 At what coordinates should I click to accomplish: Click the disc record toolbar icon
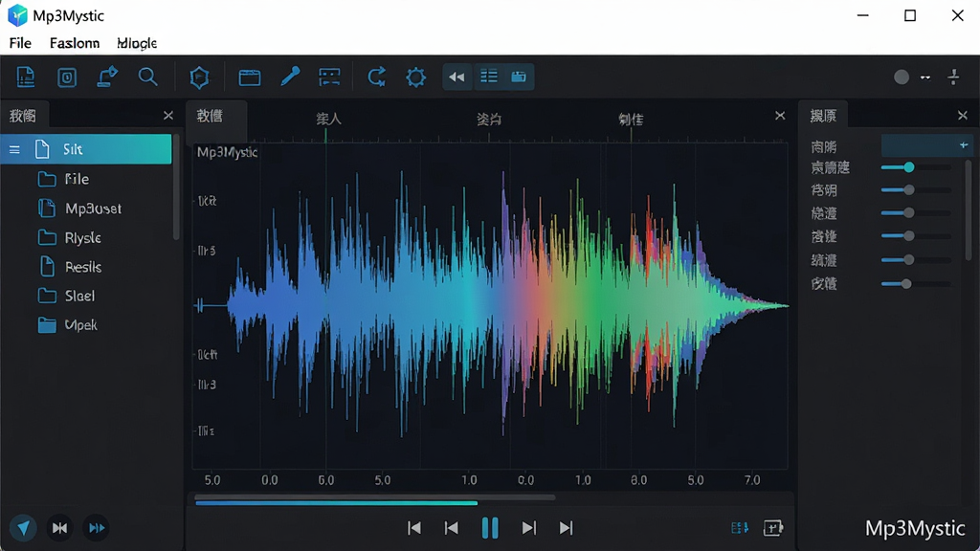tap(67, 77)
